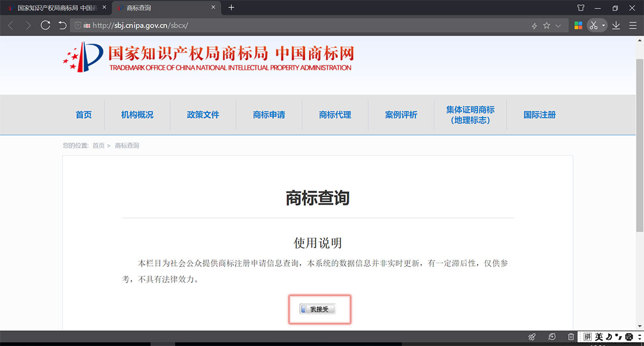Image resolution: width=644 pixels, height=346 pixels.
Task: Open the colorful four-square apps icon
Action: (x=578, y=25)
